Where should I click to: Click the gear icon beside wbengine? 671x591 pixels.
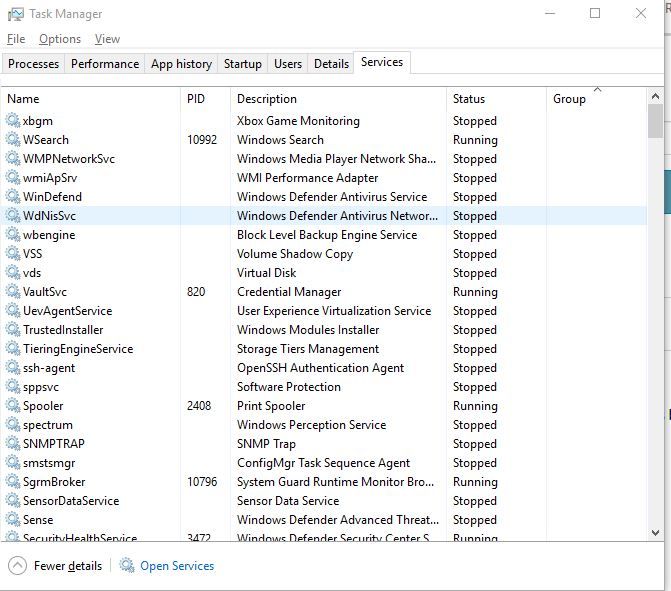(13, 235)
